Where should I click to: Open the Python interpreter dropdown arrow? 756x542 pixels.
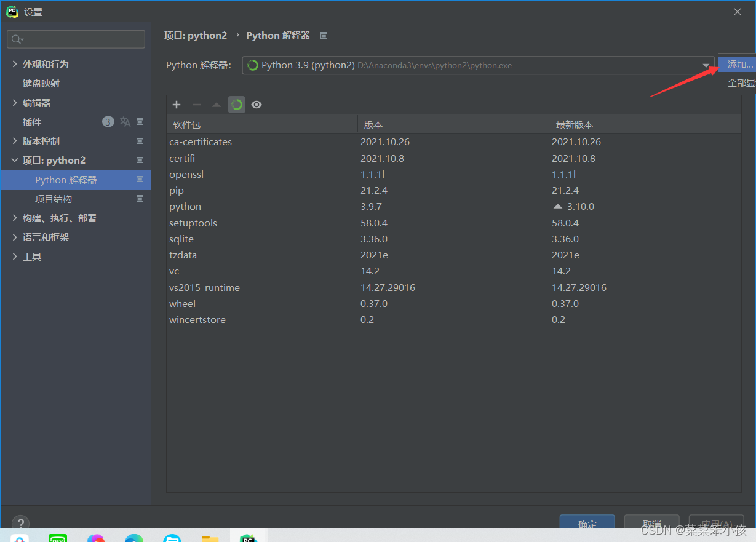706,66
